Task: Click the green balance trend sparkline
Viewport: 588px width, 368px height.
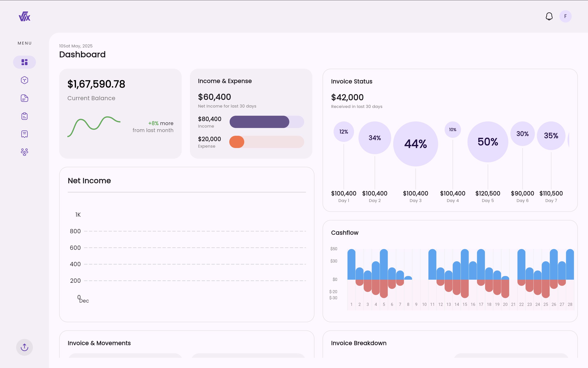Action: pos(94,127)
